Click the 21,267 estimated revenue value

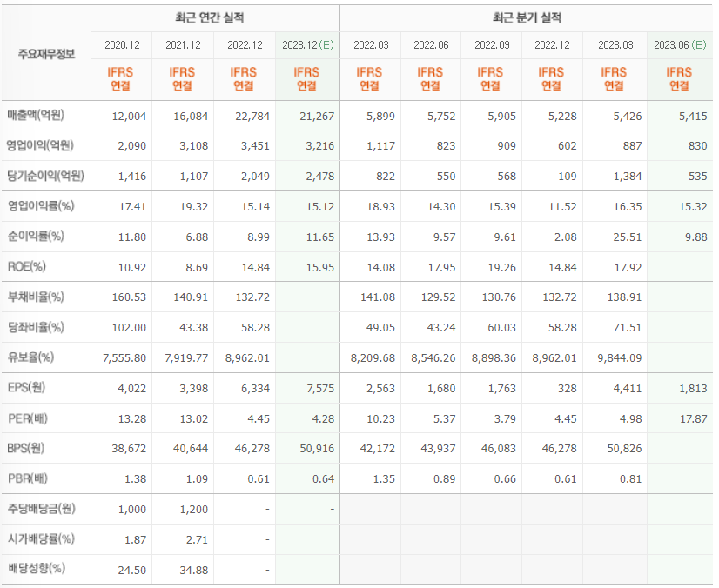click(x=317, y=117)
